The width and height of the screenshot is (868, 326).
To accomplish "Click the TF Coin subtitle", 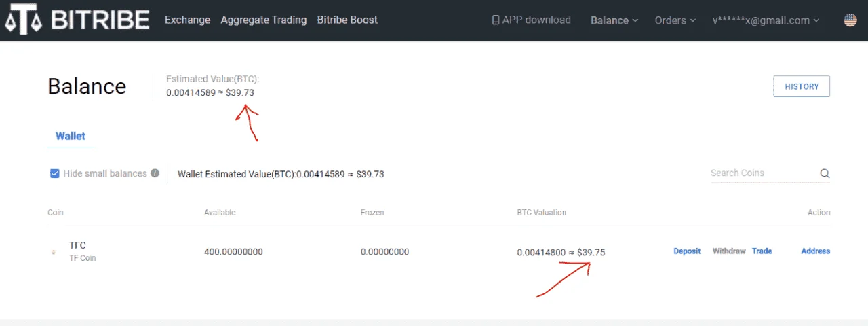I will pyautogui.click(x=83, y=258).
